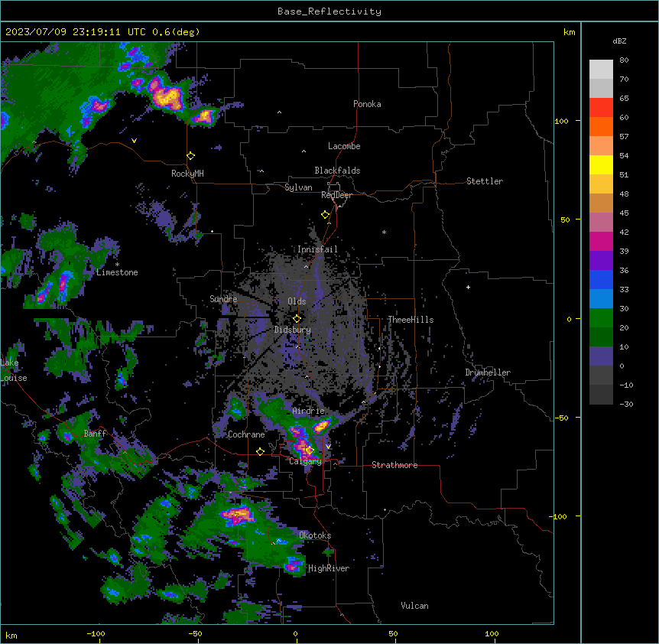Select the yellow diamond marker over the Calgary storm
Image resolution: width=659 pixels, height=644 pixels.
click(310, 450)
